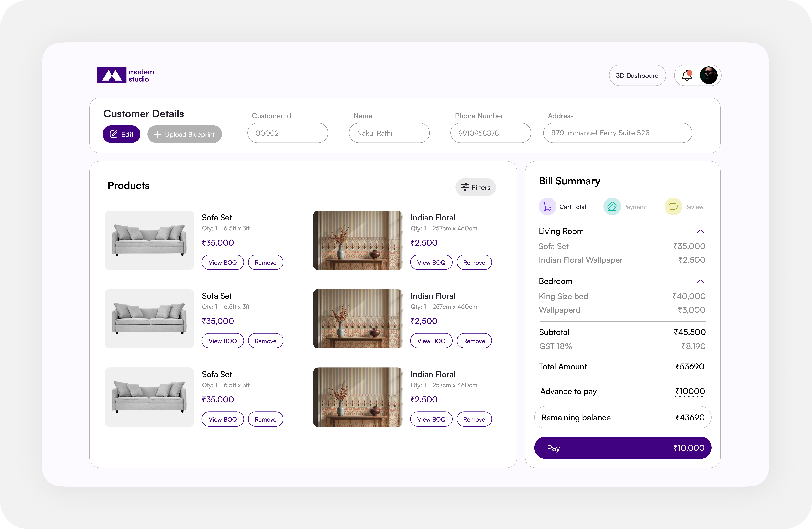The width and height of the screenshot is (812, 529).
Task: Open the 3D Dashboard
Action: [637, 75]
